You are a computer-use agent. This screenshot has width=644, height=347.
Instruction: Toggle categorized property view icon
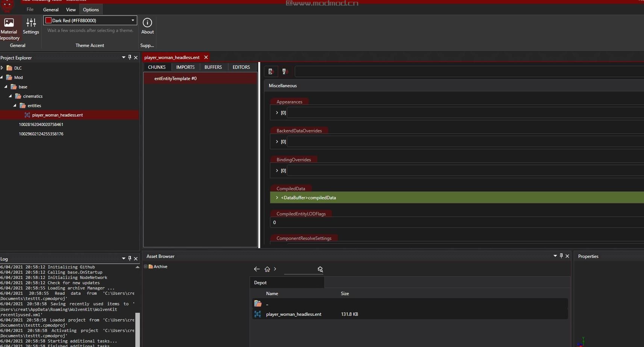271,71
